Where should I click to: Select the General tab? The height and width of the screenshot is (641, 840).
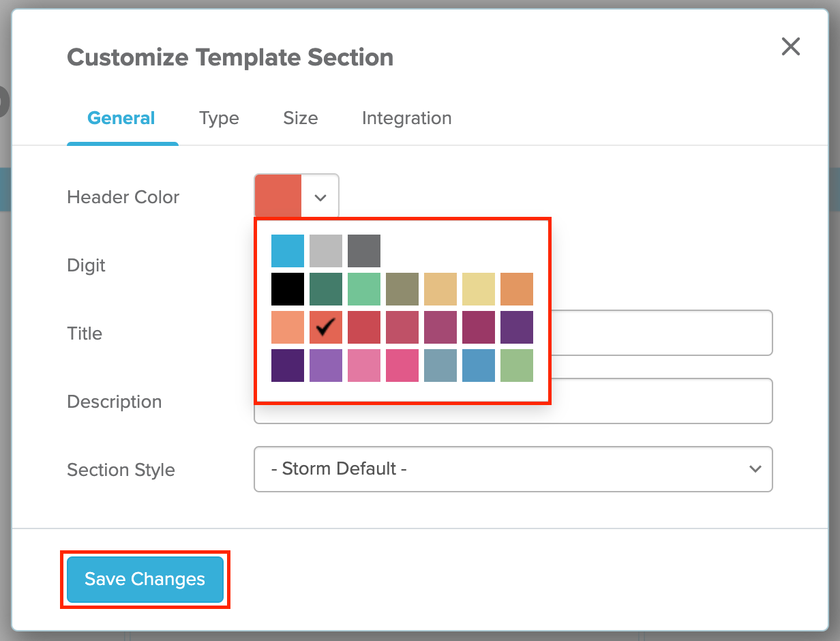point(121,118)
